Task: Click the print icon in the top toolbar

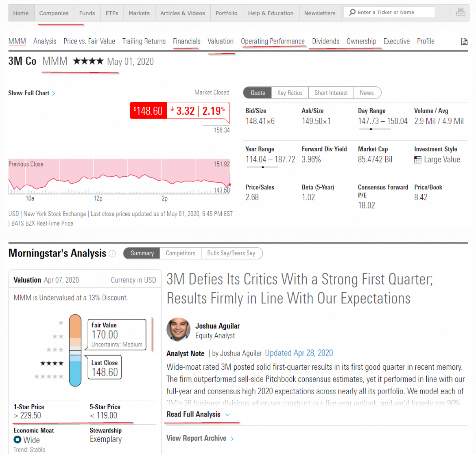Action: pyautogui.click(x=460, y=12)
